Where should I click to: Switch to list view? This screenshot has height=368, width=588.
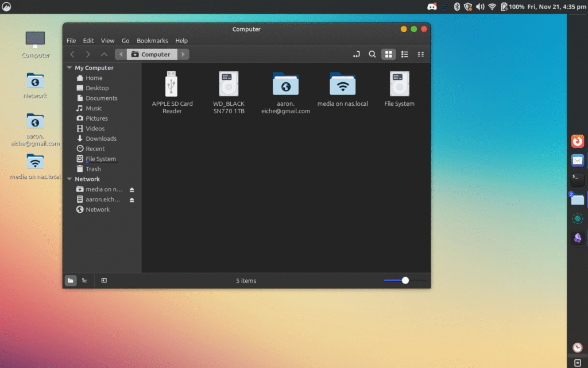[405, 54]
